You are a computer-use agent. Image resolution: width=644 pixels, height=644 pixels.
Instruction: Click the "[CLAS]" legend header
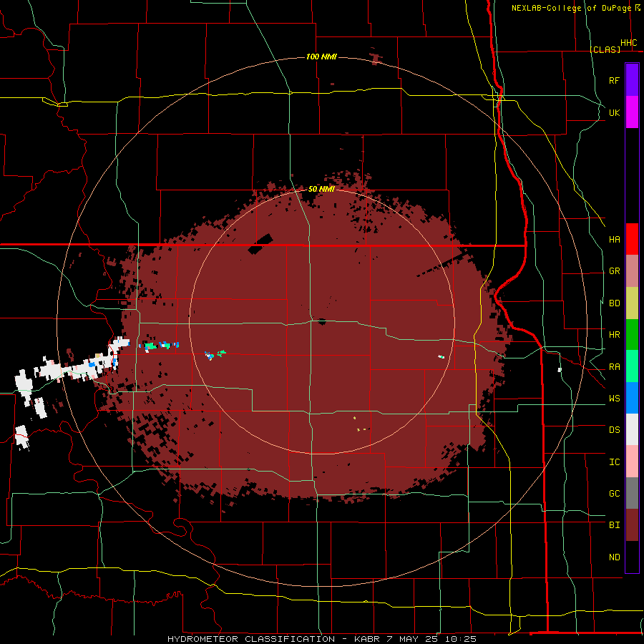point(605,49)
